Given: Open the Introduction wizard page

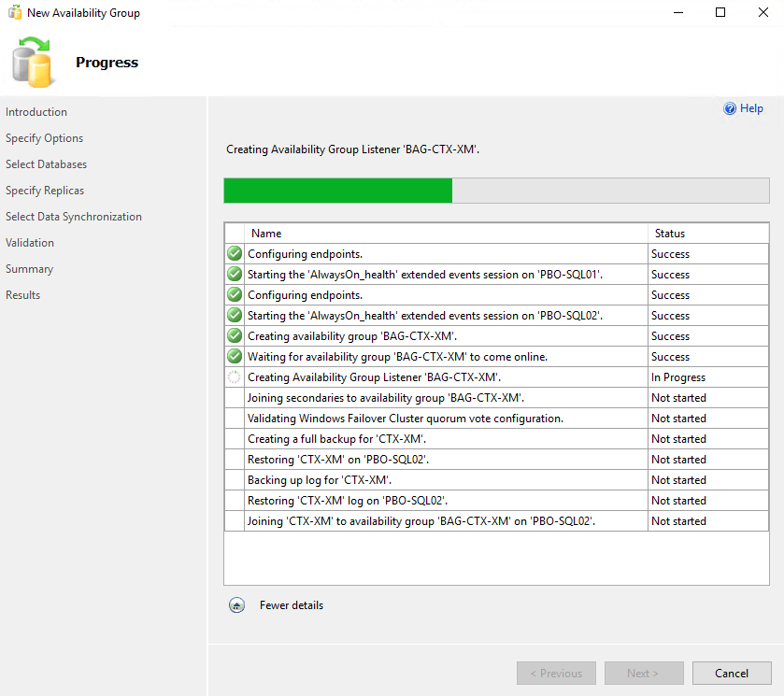Looking at the screenshot, I should point(36,112).
